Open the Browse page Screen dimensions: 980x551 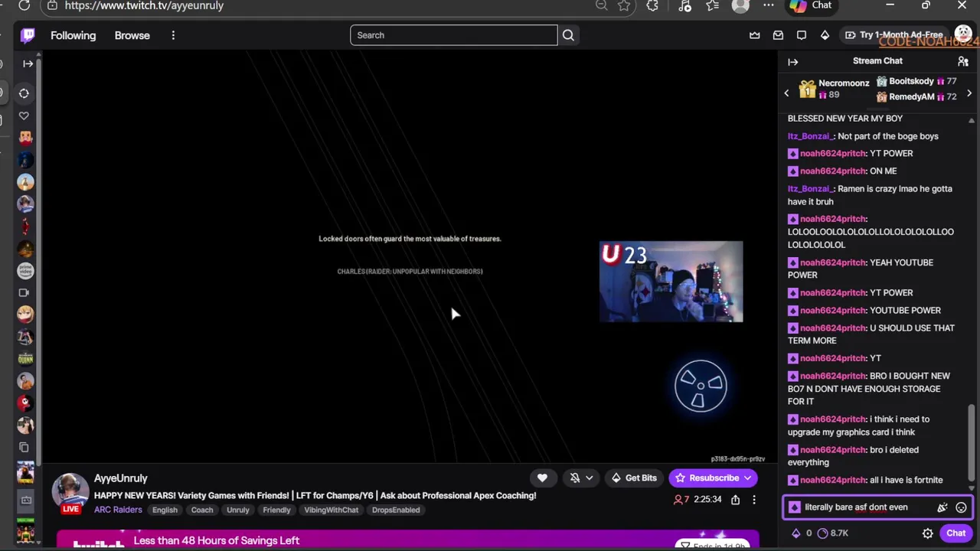pos(132,35)
